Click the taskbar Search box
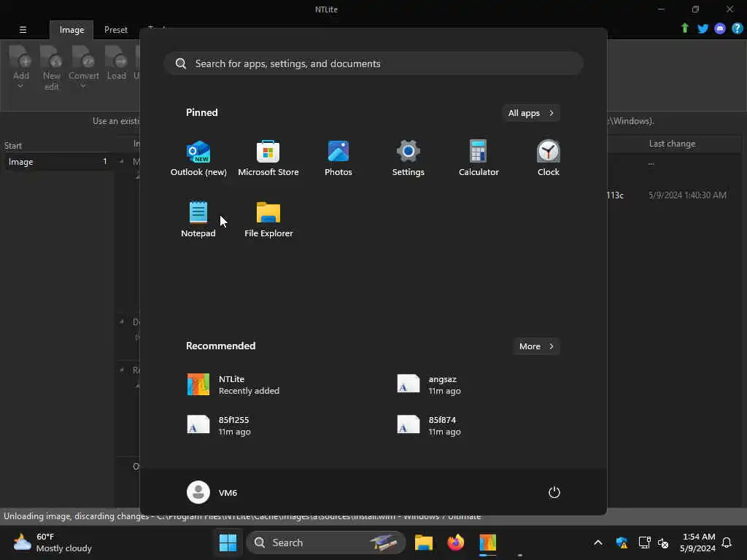Image resolution: width=747 pixels, height=560 pixels. (x=326, y=542)
